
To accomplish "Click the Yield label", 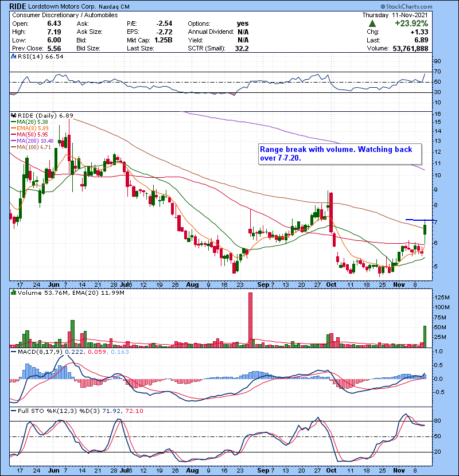I will coord(195,40).
